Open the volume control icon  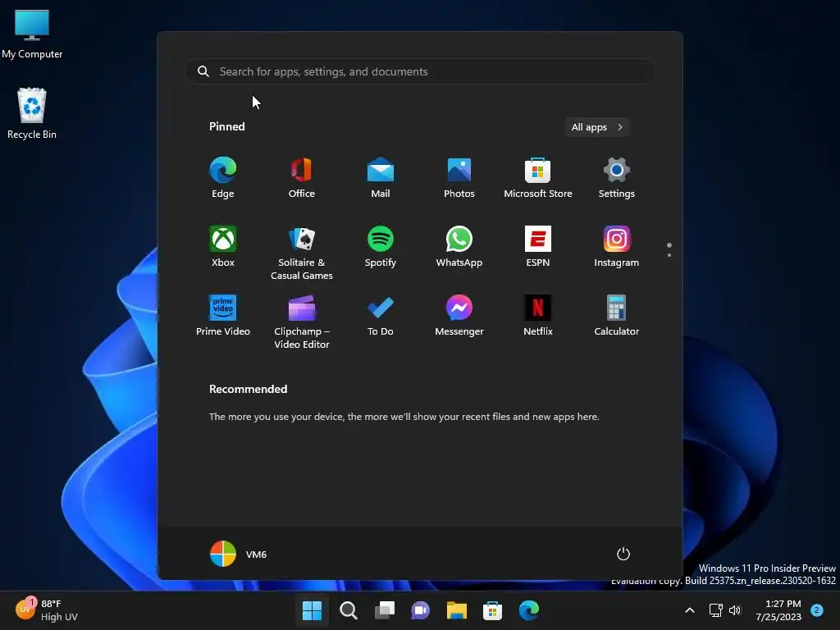pyautogui.click(x=735, y=610)
